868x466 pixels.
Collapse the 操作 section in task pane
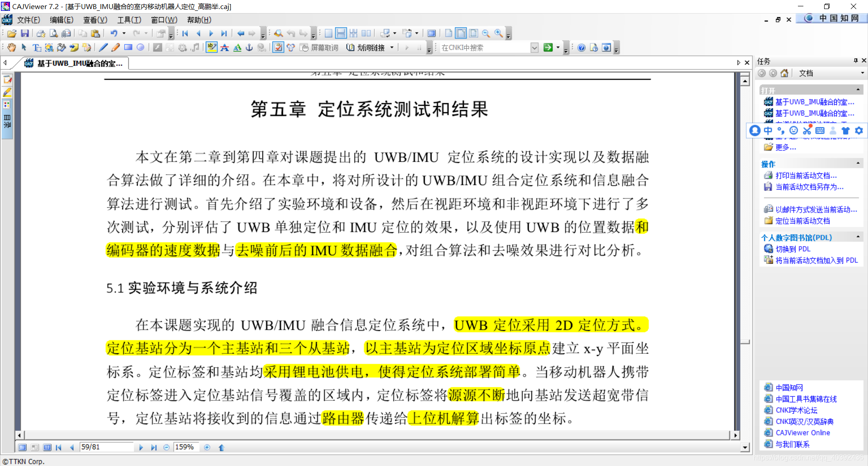click(858, 163)
